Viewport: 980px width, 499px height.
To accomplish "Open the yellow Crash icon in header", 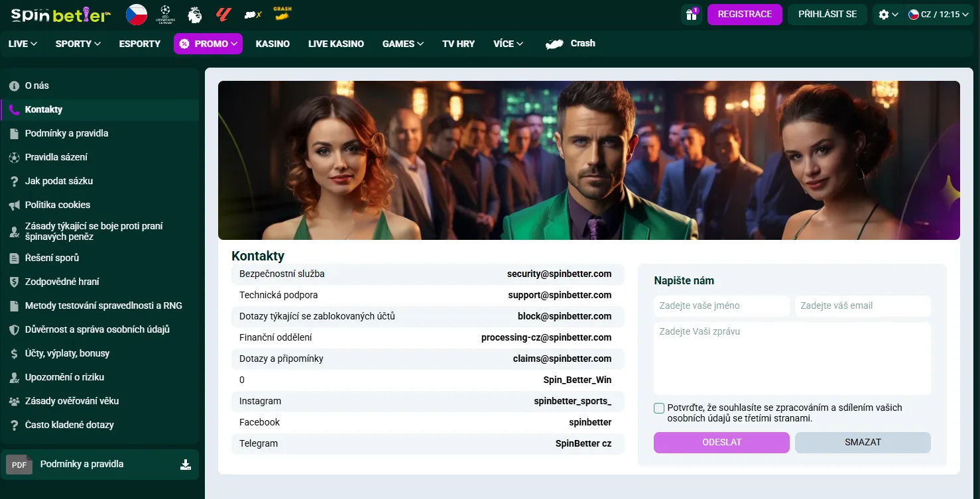I will point(282,14).
